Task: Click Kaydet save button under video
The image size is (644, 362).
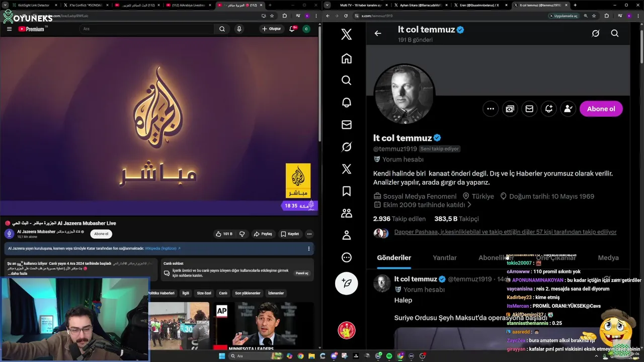Action: [290, 234]
